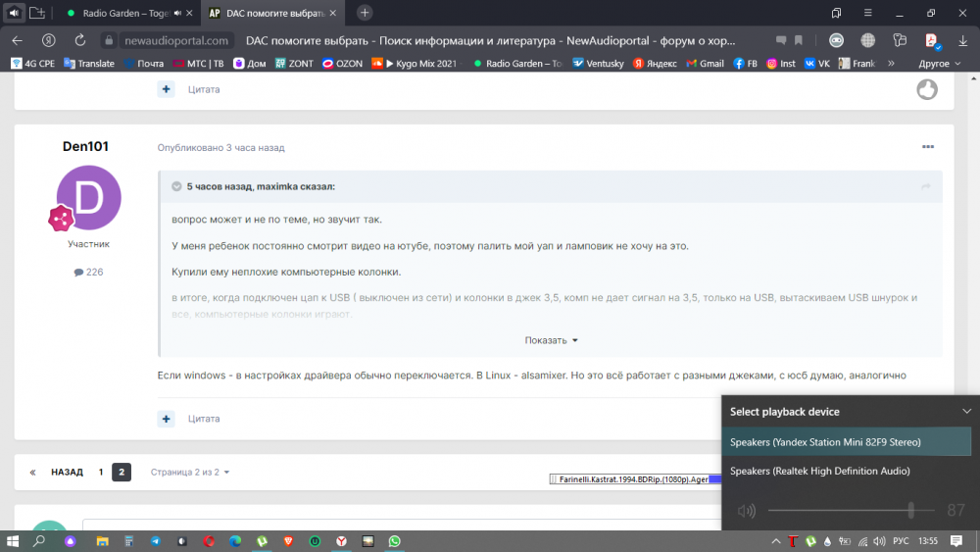Click the reaction heart icon on first post
The height and width of the screenshot is (552, 980).
[927, 90]
